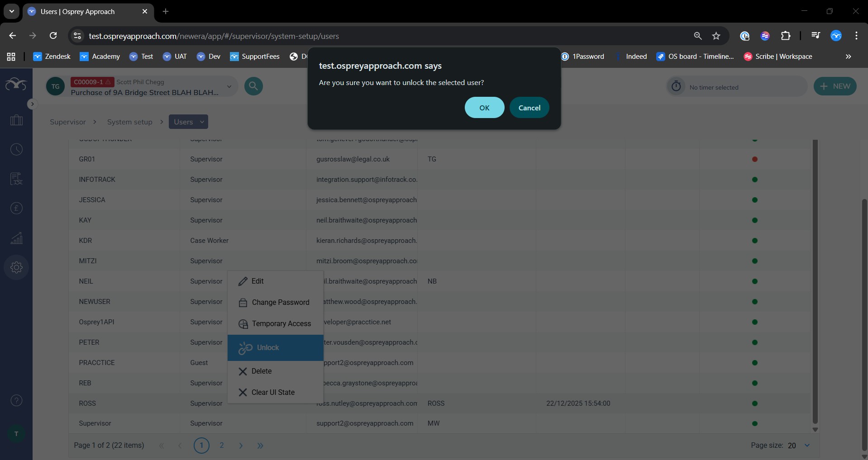Click the teal search magnifier icon
The width and height of the screenshot is (868, 460).
pyautogui.click(x=253, y=86)
